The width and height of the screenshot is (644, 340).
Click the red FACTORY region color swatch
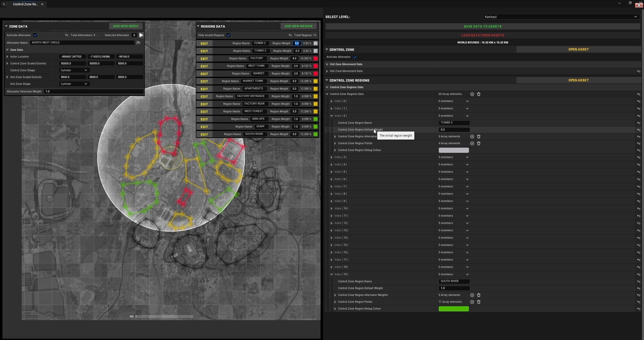coord(316,59)
